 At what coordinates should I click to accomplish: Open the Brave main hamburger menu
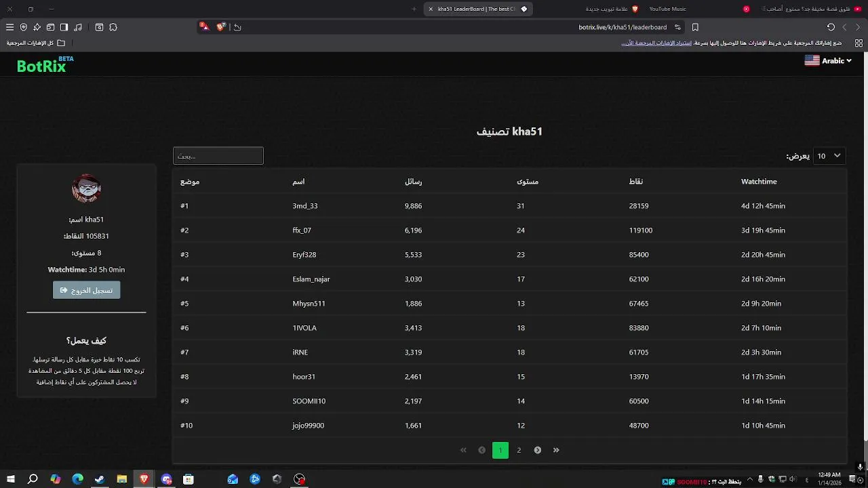9,27
